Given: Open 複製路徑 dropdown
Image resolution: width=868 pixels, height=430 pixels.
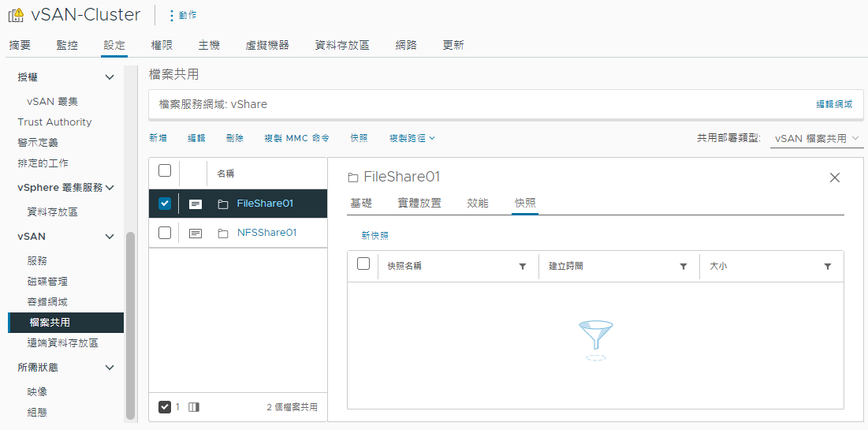Looking at the screenshot, I should coord(412,139).
